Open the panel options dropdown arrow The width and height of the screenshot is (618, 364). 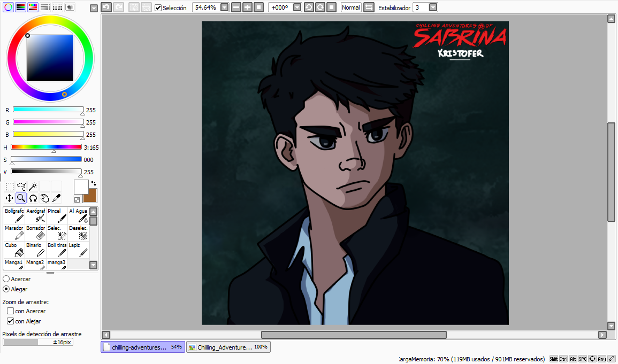(94, 8)
